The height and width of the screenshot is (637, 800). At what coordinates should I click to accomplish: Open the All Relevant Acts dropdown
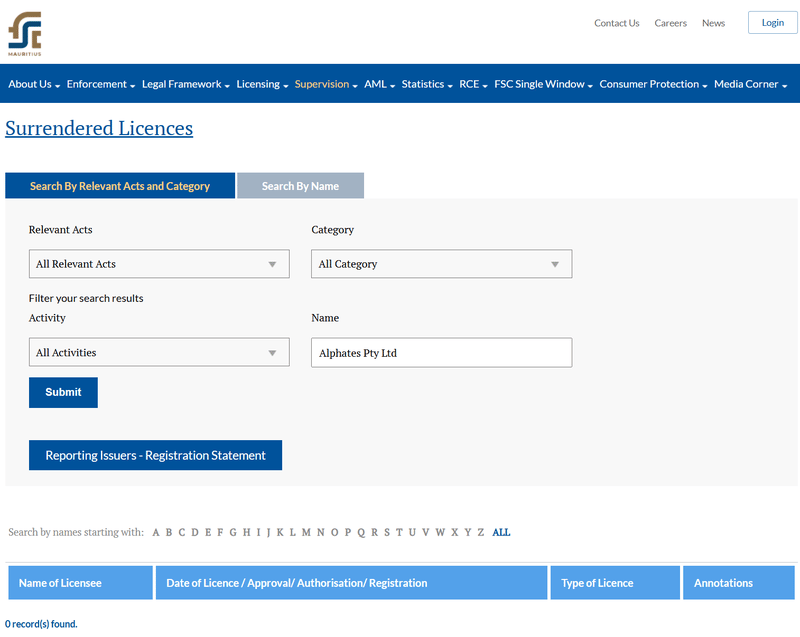pos(159,264)
